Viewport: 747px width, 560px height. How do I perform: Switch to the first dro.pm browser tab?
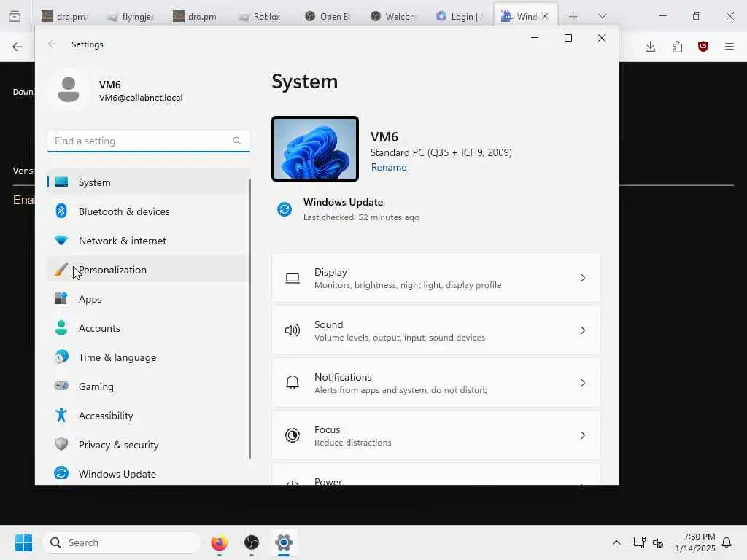tap(65, 16)
